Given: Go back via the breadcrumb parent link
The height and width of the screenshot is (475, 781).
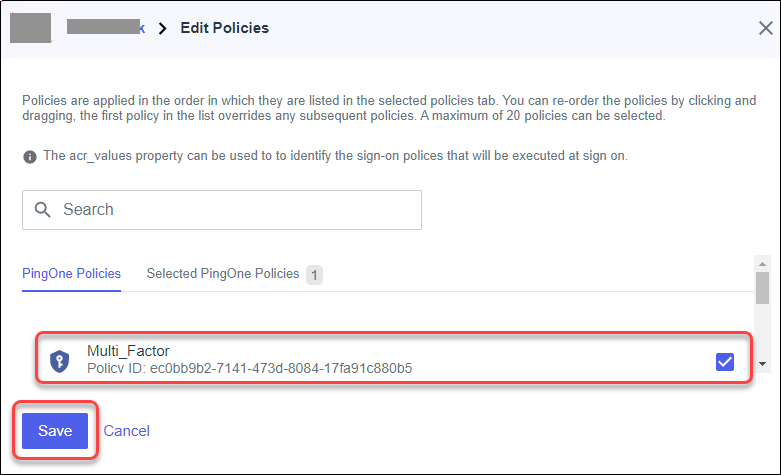Looking at the screenshot, I should point(106,28).
